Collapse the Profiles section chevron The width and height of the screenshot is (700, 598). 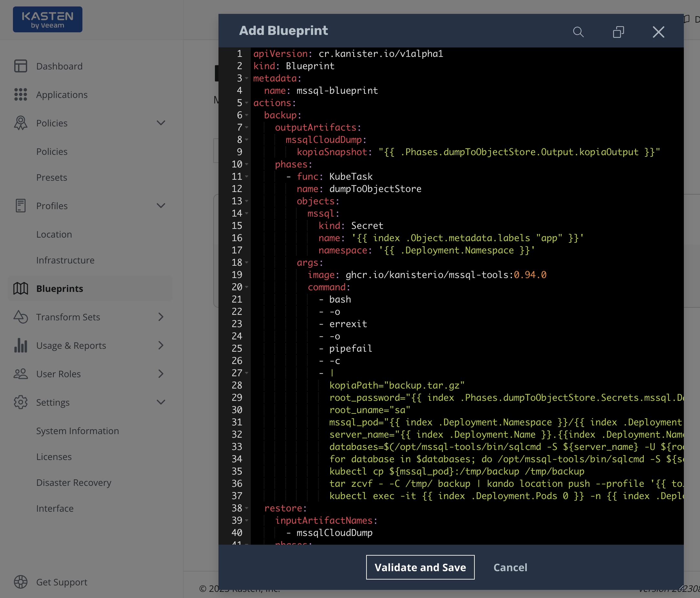coord(161,206)
